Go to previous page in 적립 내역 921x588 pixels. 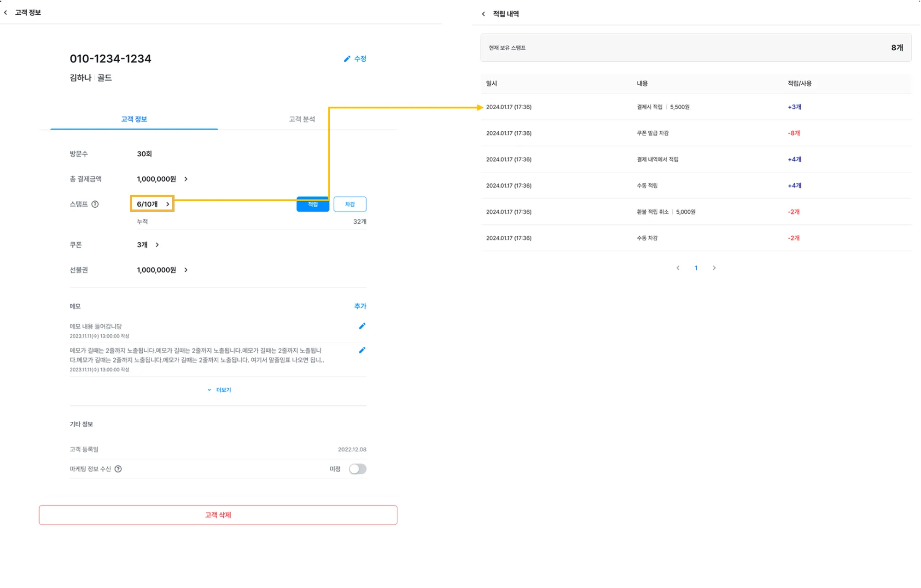coord(678,268)
